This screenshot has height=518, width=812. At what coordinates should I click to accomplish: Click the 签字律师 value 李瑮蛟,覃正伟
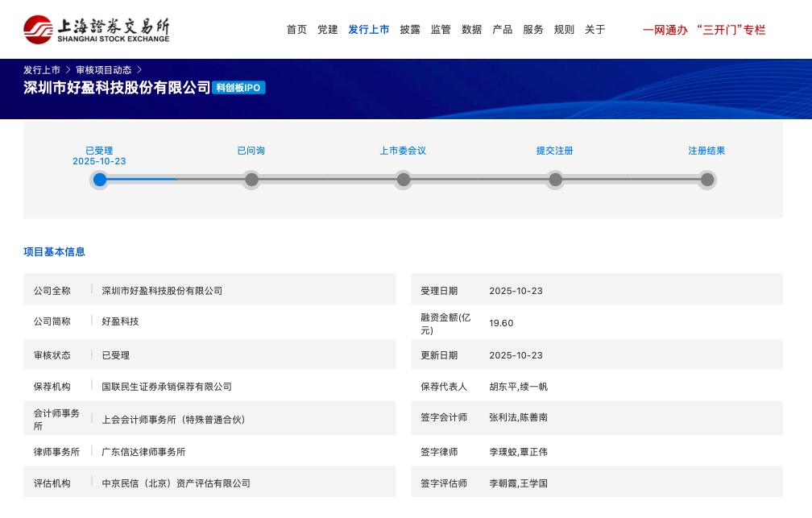point(519,452)
